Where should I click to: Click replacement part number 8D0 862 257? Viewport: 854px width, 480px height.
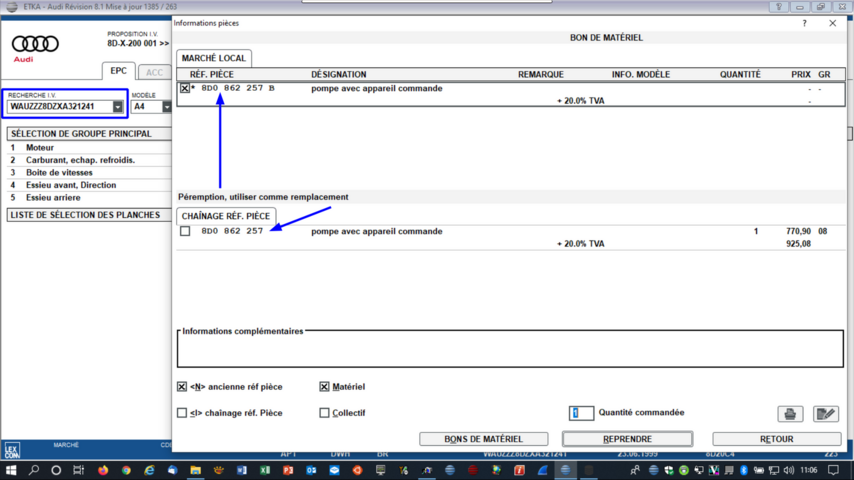[x=232, y=231]
